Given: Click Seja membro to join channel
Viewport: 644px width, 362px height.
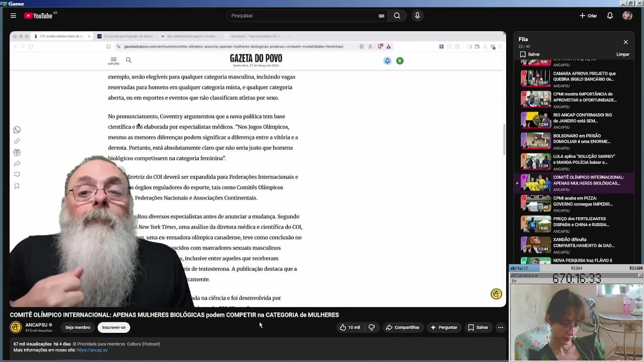Looking at the screenshot, I should coord(77,327).
